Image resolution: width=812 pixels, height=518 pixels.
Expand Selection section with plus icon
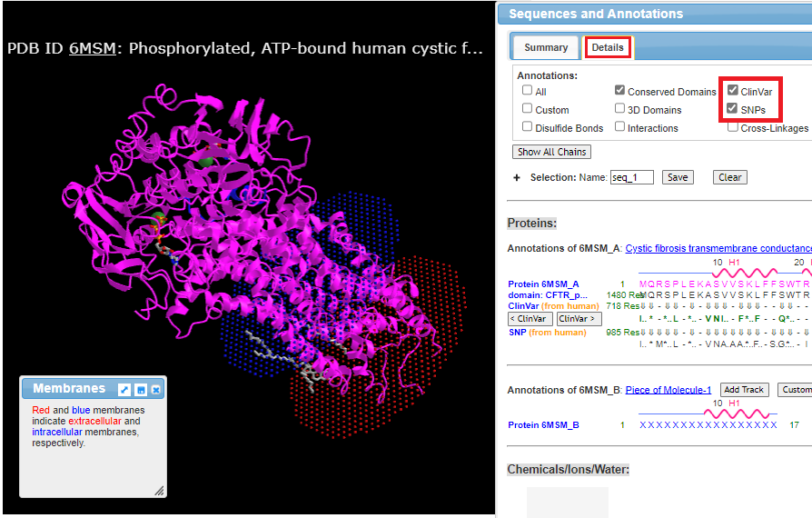tap(516, 178)
